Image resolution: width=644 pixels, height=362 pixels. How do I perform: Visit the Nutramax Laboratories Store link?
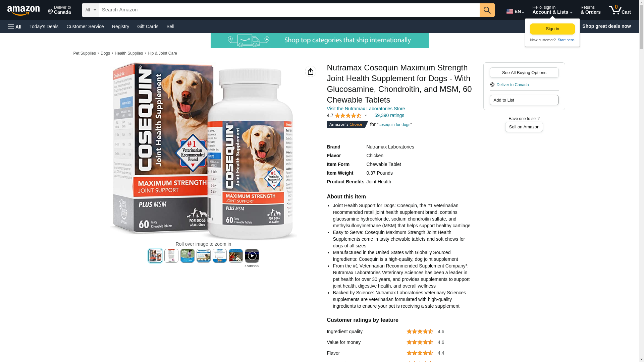coord(366,109)
